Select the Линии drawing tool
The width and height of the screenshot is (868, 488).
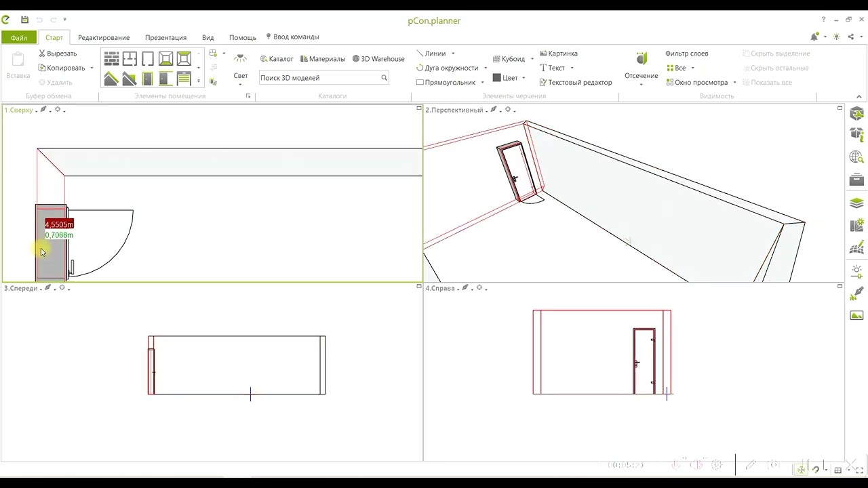(x=431, y=54)
